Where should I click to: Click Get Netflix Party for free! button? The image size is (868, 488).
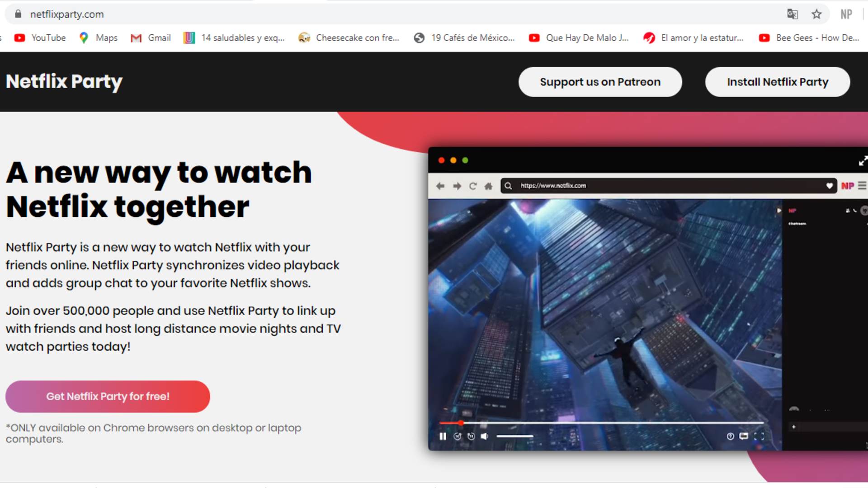pyautogui.click(x=108, y=396)
